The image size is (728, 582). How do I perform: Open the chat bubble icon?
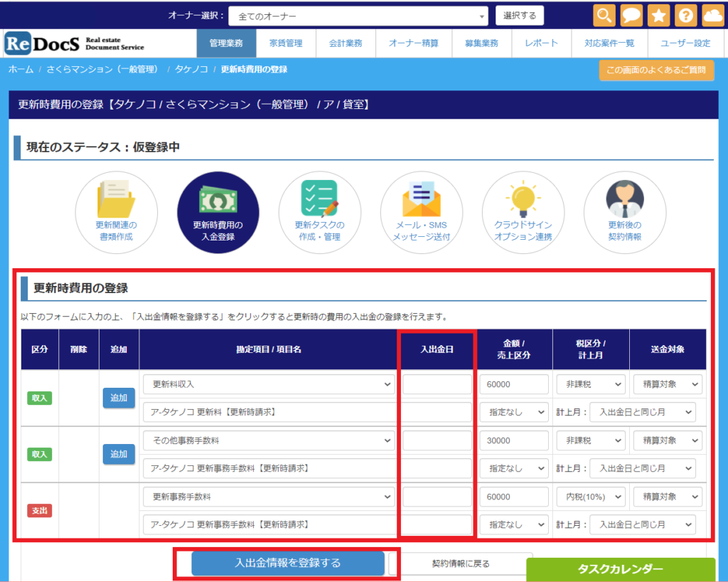631,16
